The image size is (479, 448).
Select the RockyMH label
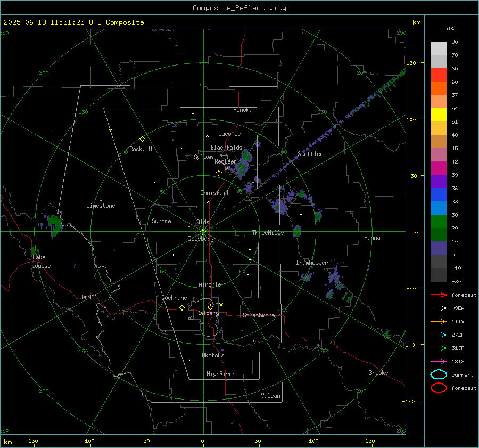coord(141,149)
